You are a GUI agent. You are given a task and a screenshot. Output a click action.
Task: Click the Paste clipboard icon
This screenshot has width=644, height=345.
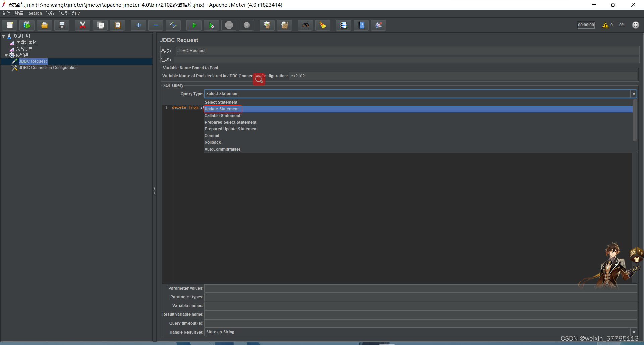[x=117, y=25]
